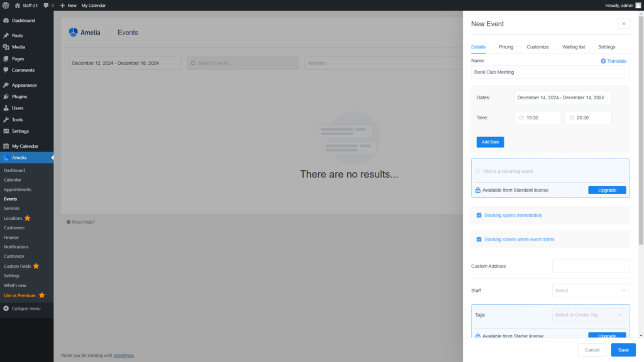Uncheck Booking opens immediately checkbox
This screenshot has height=362, width=644.
(479, 215)
